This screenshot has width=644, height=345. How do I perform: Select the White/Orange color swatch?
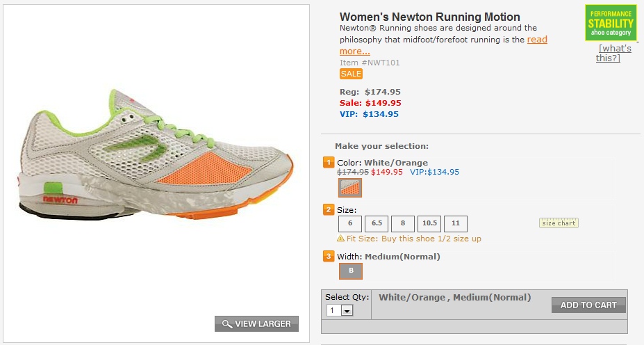coord(350,188)
